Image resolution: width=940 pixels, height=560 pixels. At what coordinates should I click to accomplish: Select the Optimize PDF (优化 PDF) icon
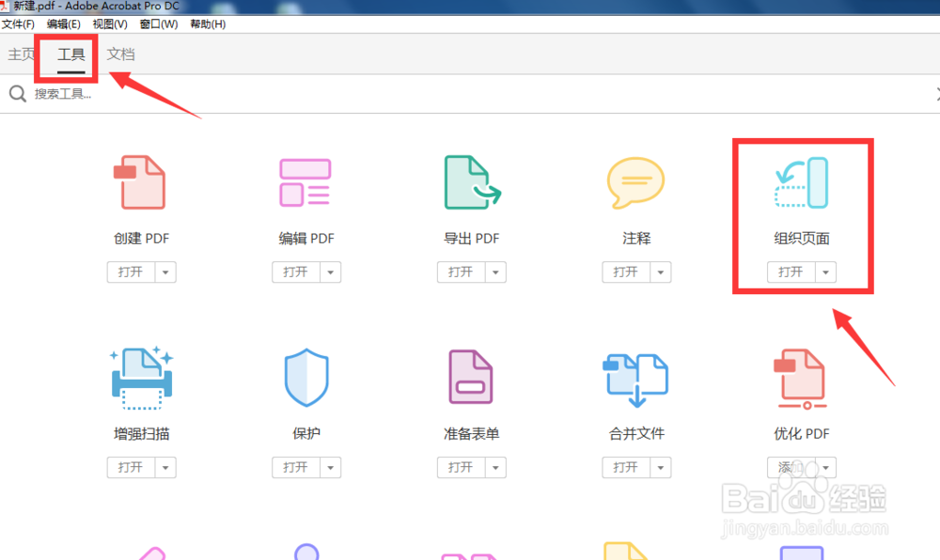click(x=800, y=380)
